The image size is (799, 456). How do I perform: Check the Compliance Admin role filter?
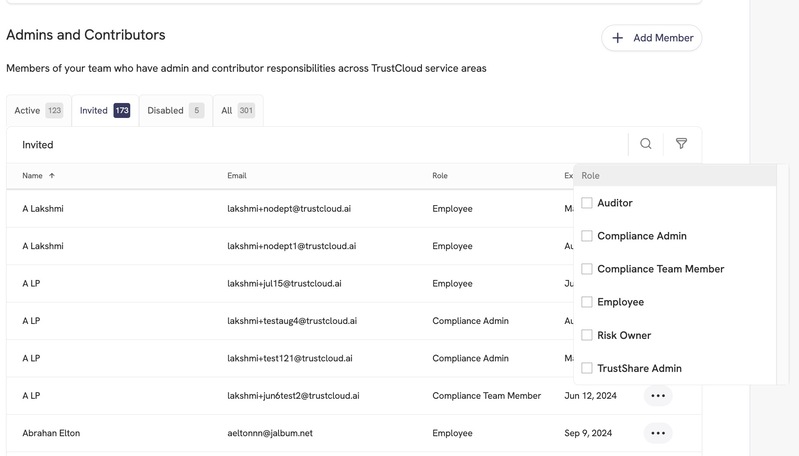pos(587,236)
